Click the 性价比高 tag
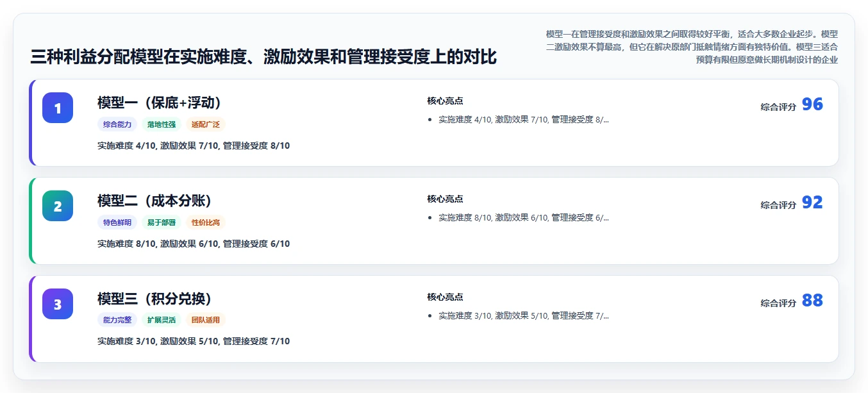 point(206,222)
